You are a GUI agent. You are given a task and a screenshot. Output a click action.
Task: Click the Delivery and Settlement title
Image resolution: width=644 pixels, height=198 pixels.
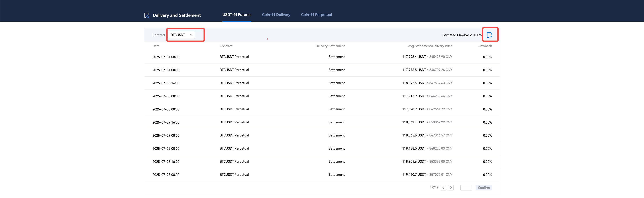pyautogui.click(x=177, y=15)
